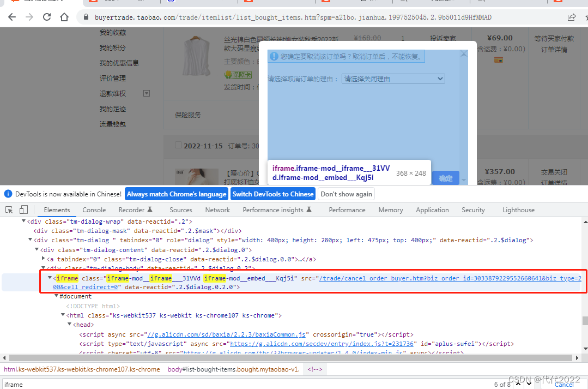The width and height of the screenshot is (588, 389).
Task: Click the Switch DevTools to Chinese button
Action: pos(272,194)
